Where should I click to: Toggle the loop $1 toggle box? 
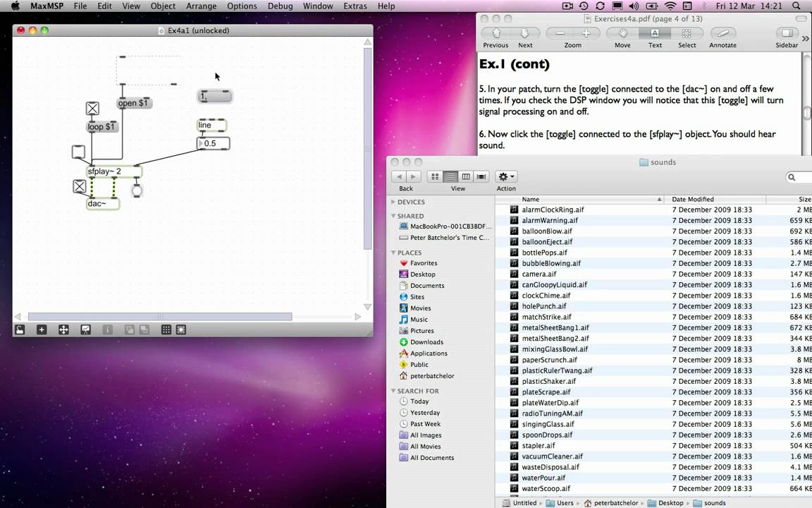pyautogui.click(x=93, y=109)
